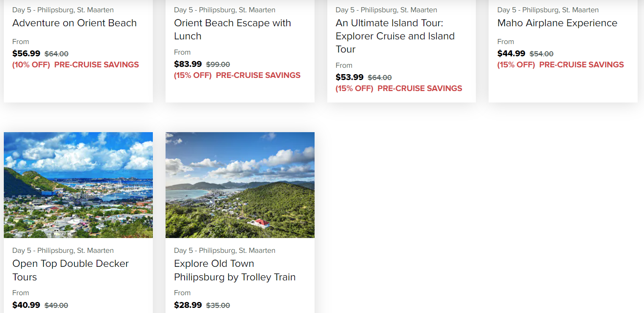Click the $56.99 price on Orient Beach
644x313 pixels.
click(26, 53)
